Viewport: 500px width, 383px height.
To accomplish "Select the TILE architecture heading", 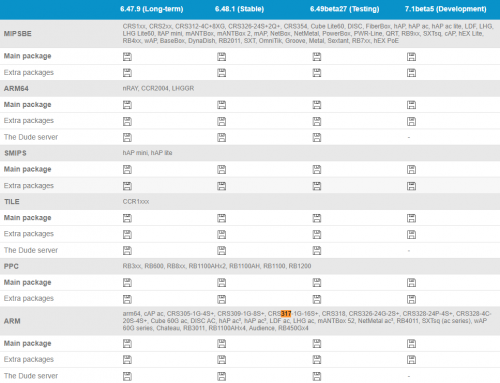I will 12,202.
